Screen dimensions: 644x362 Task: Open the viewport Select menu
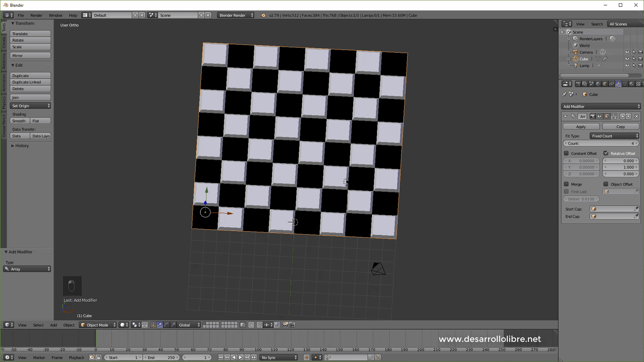coord(38,325)
